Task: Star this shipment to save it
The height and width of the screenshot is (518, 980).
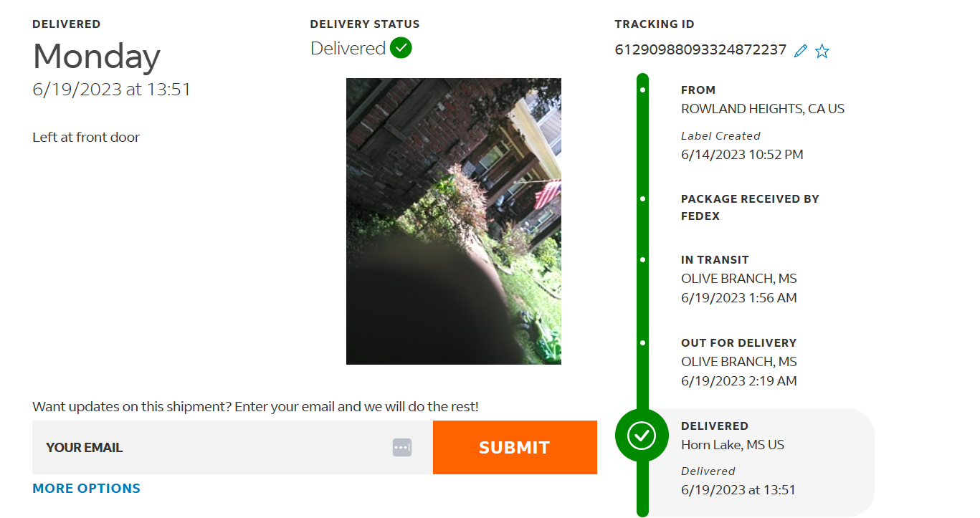Action: point(822,51)
